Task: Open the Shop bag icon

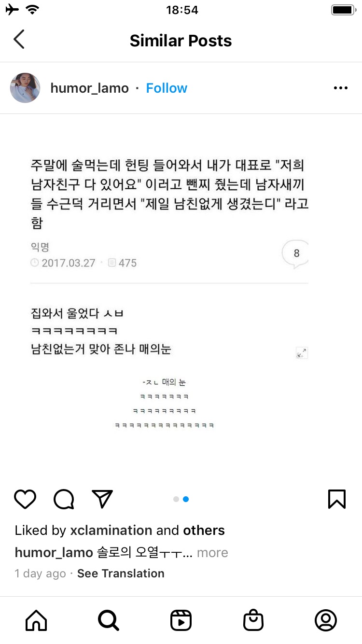Action: [253, 620]
